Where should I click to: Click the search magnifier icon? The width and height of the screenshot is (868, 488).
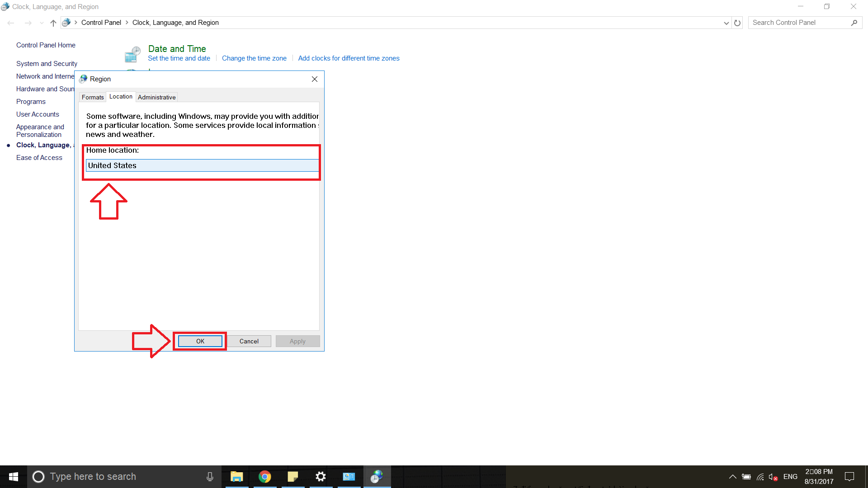(x=854, y=23)
